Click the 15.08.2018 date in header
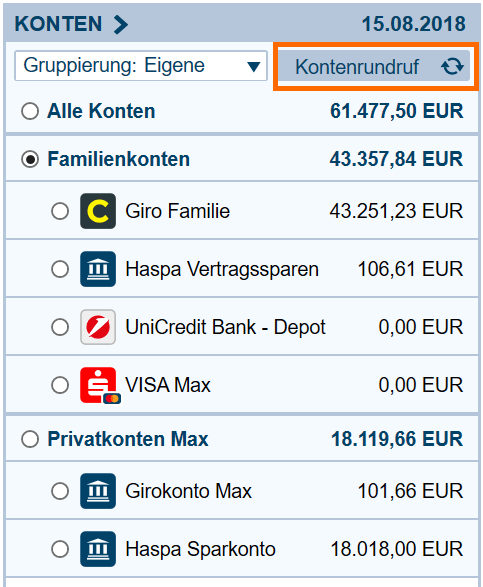The image size is (483, 587). [414, 24]
